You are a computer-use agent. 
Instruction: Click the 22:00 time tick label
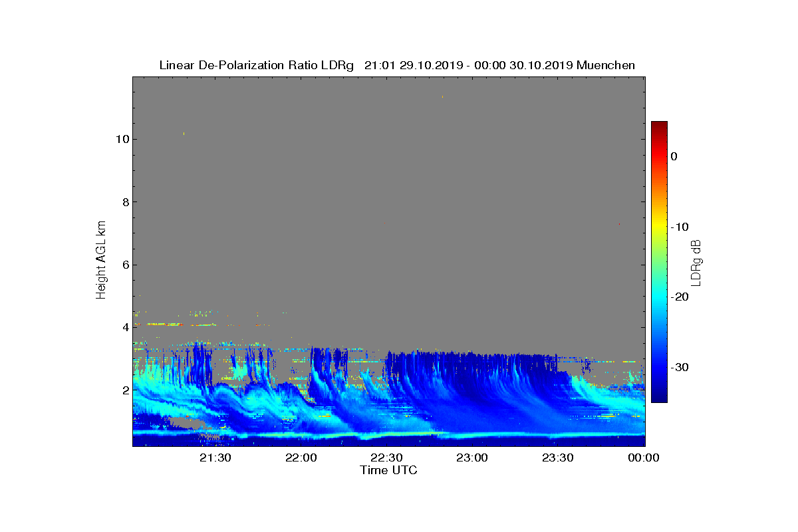pyautogui.click(x=301, y=458)
